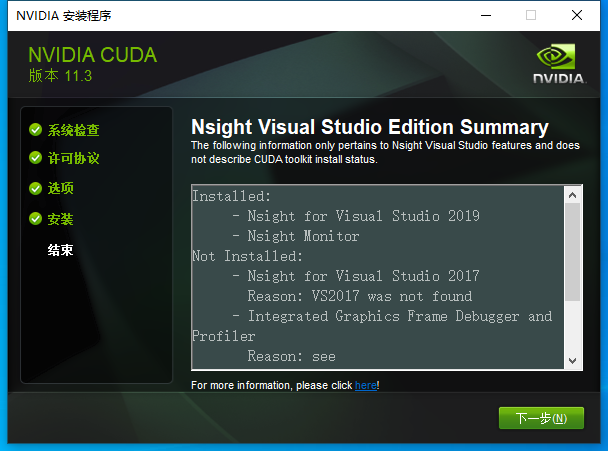Click the wrapped 'Profiler' line
The height and width of the screenshot is (451, 608).
coord(224,336)
